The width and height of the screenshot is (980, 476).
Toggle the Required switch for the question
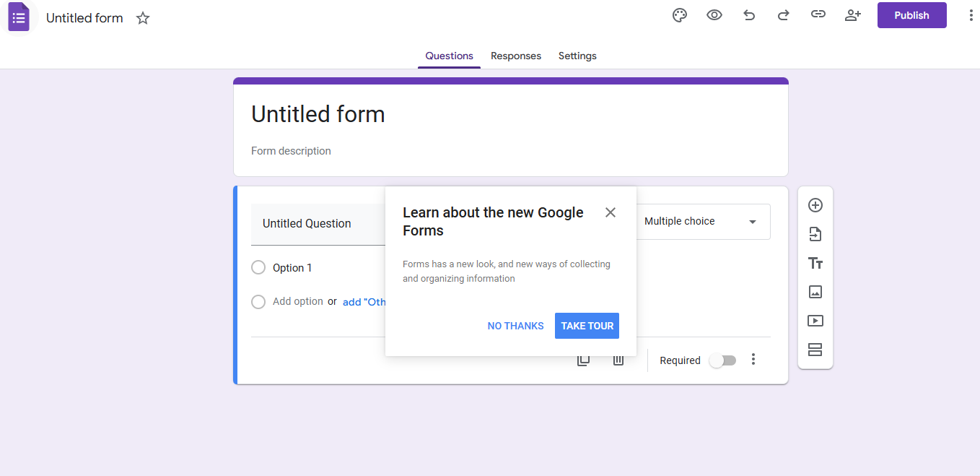pyautogui.click(x=722, y=360)
